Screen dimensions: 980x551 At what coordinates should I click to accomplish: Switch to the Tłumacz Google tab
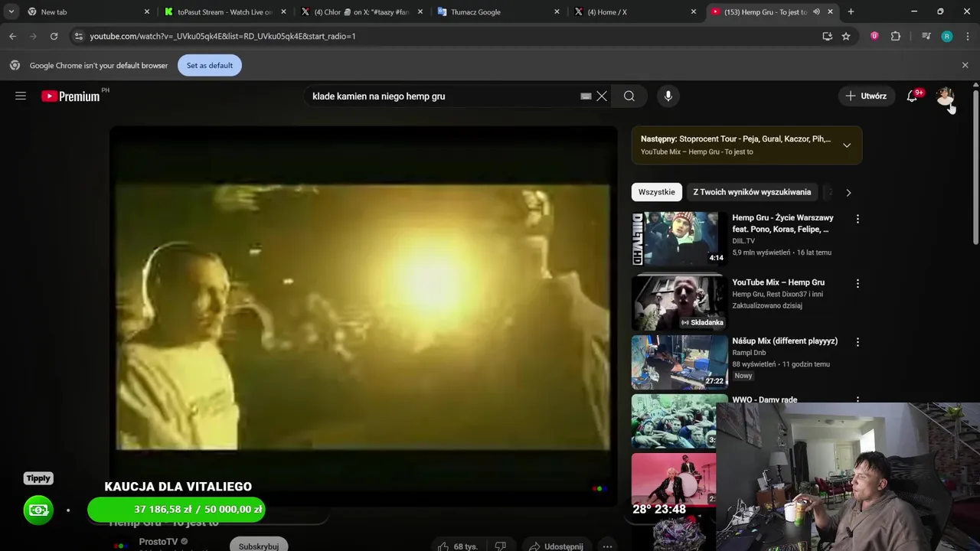pos(498,11)
